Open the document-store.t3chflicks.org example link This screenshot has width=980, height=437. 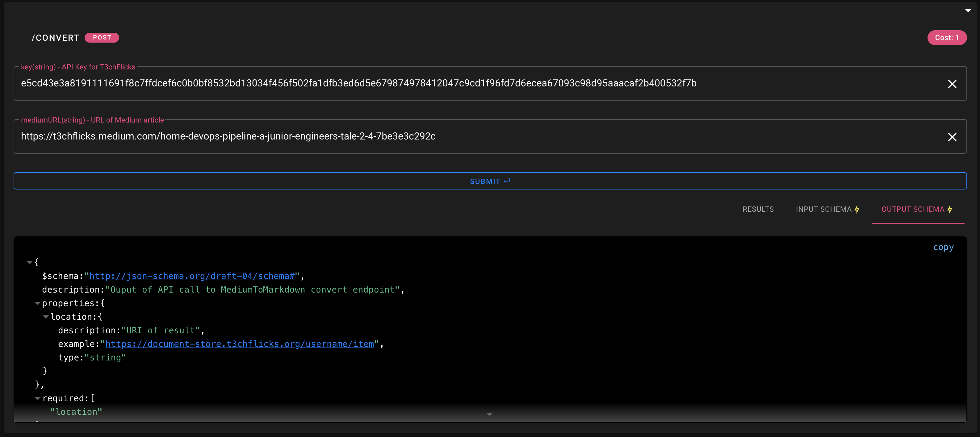click(240, 344)
